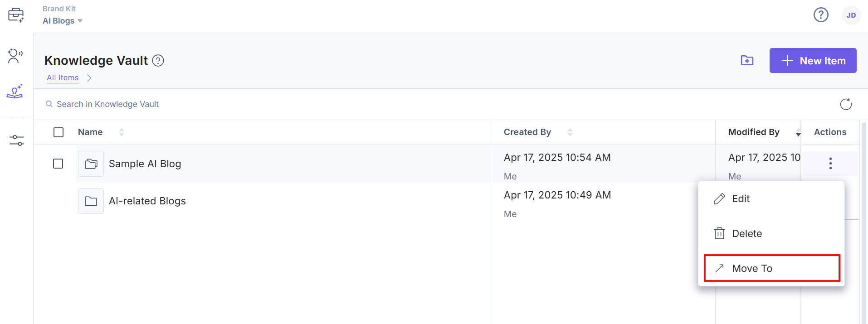
Task: Click the new folder icon
Action: click(x=747, y=60)
